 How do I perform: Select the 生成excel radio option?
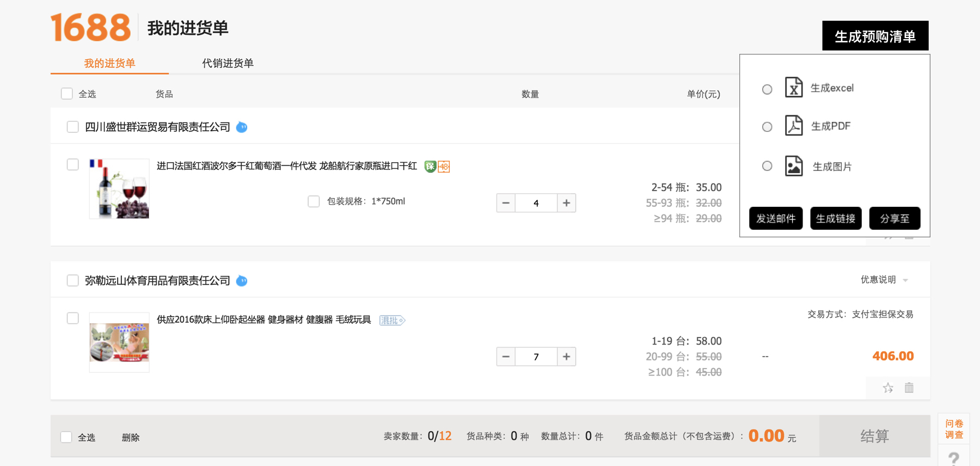[x=767, y=89]
